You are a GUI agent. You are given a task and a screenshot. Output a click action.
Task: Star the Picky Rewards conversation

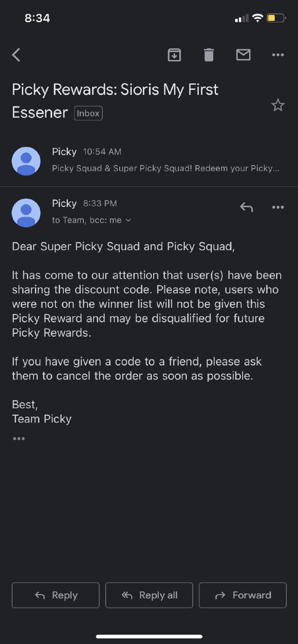tap(278, 105)
